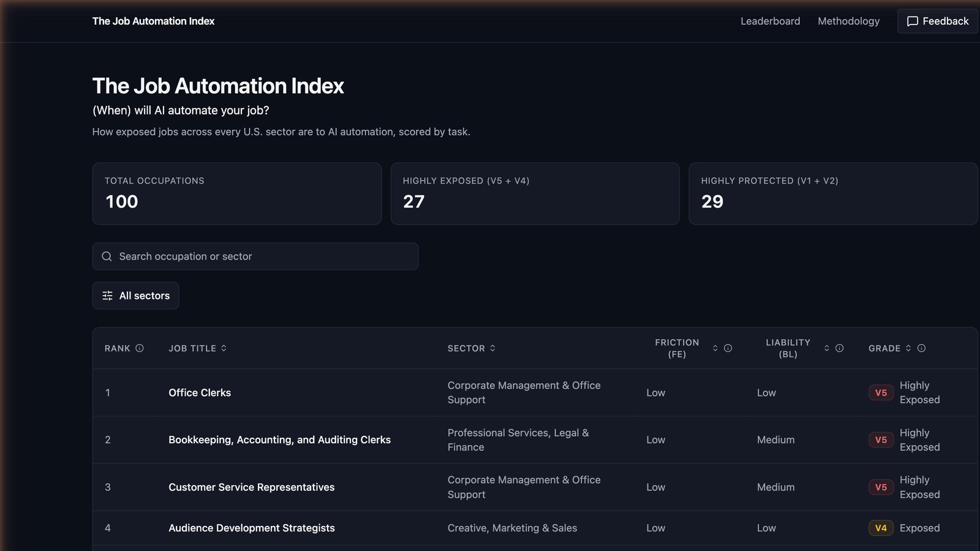Click rank number 3 in the table

point(108,487)
